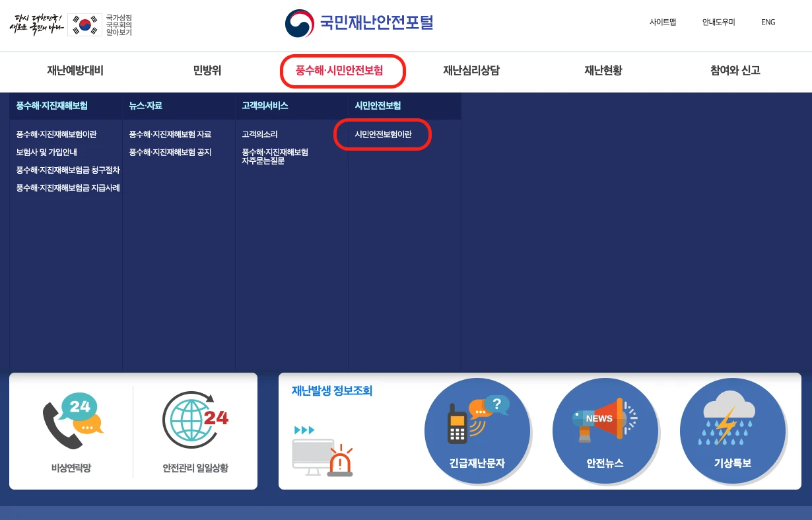This screenshot has width=812, height=520.
Task: Open the 풍수해·시민안전보험 menu tab
Action: [x=343, y=71]
